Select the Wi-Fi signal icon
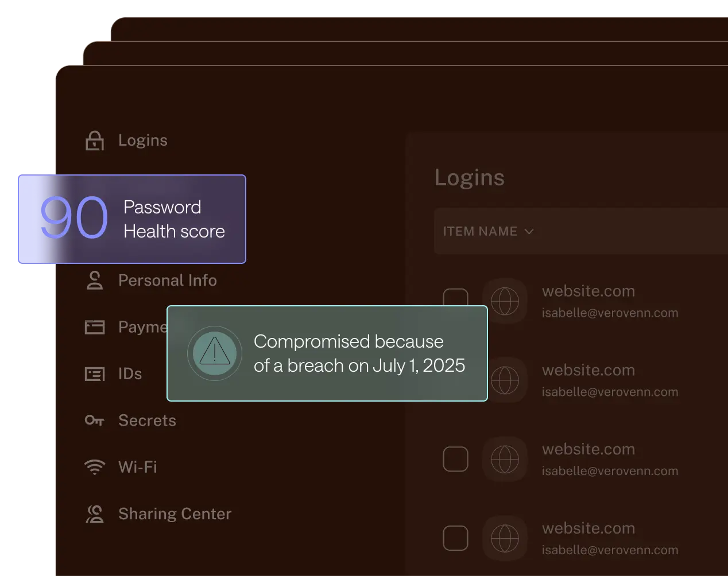 tap(94, 467)
